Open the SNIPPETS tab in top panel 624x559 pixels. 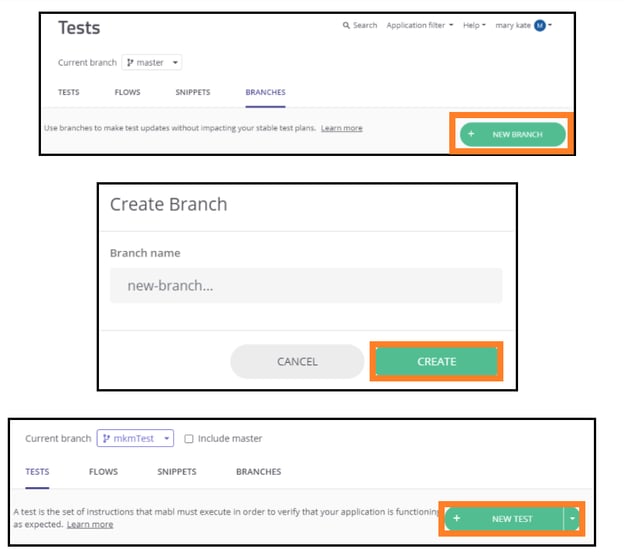(x=193, y=92)
